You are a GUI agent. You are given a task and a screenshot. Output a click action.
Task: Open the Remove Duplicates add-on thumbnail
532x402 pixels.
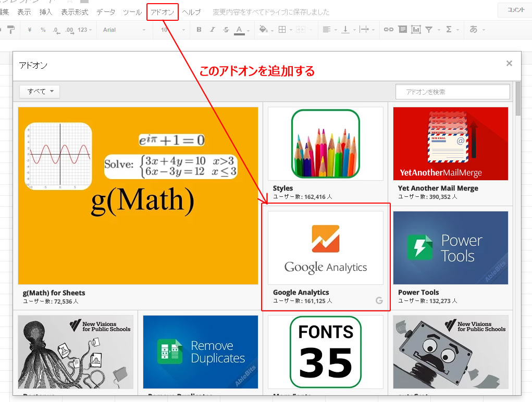[x=201, y=352]
